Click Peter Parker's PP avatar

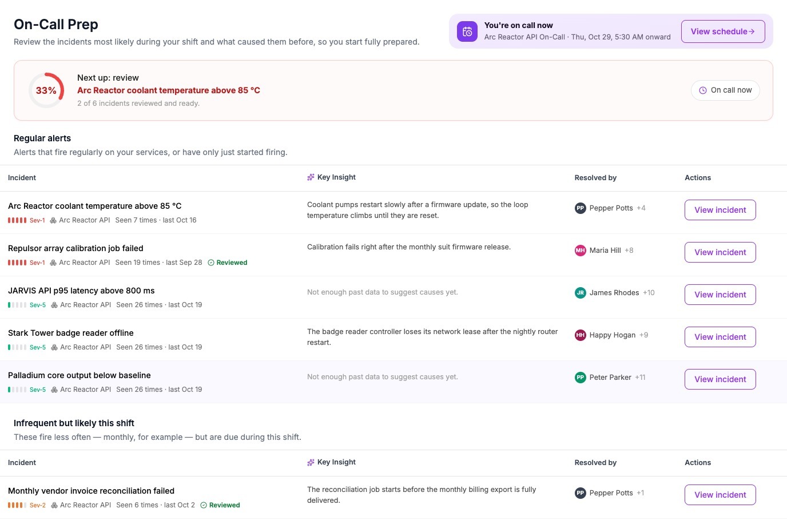[x=581, y=378]
